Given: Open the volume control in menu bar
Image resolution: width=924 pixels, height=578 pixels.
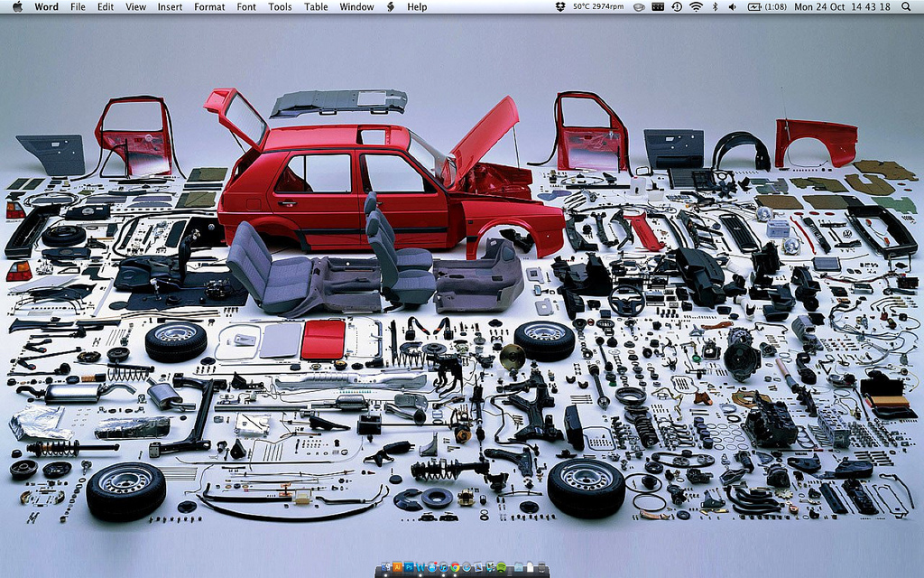Looking at the screenshot, I should (x=733, y=6).
